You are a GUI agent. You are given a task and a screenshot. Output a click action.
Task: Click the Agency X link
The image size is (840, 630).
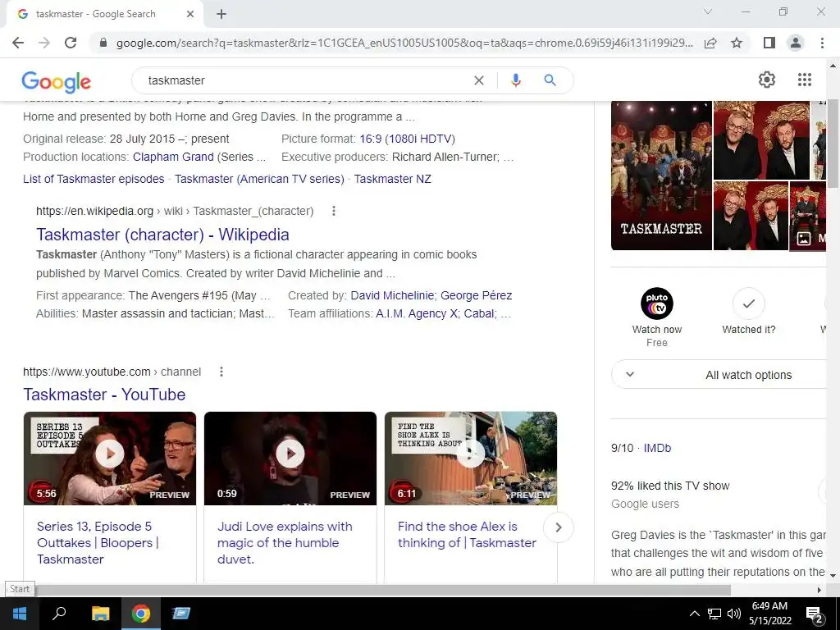[433, 314]
